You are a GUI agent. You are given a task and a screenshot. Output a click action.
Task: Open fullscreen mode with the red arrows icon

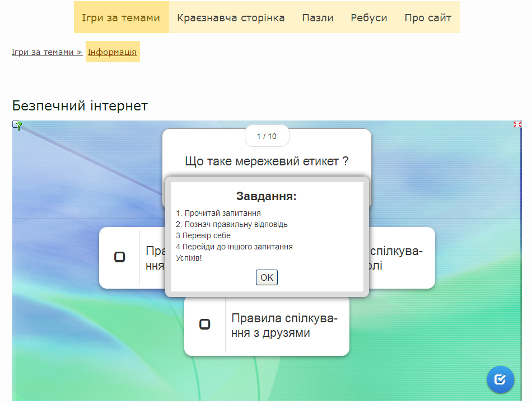click(x=517, y=124)
